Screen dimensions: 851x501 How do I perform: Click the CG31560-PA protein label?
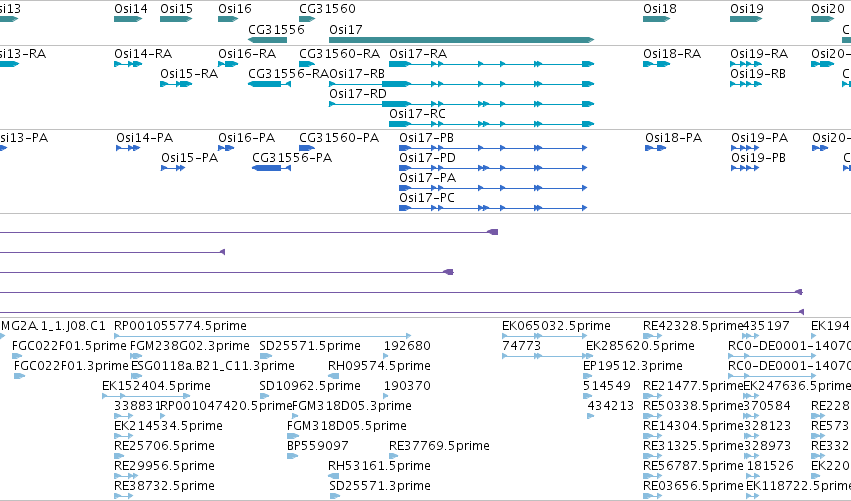[x=339, y=138]
